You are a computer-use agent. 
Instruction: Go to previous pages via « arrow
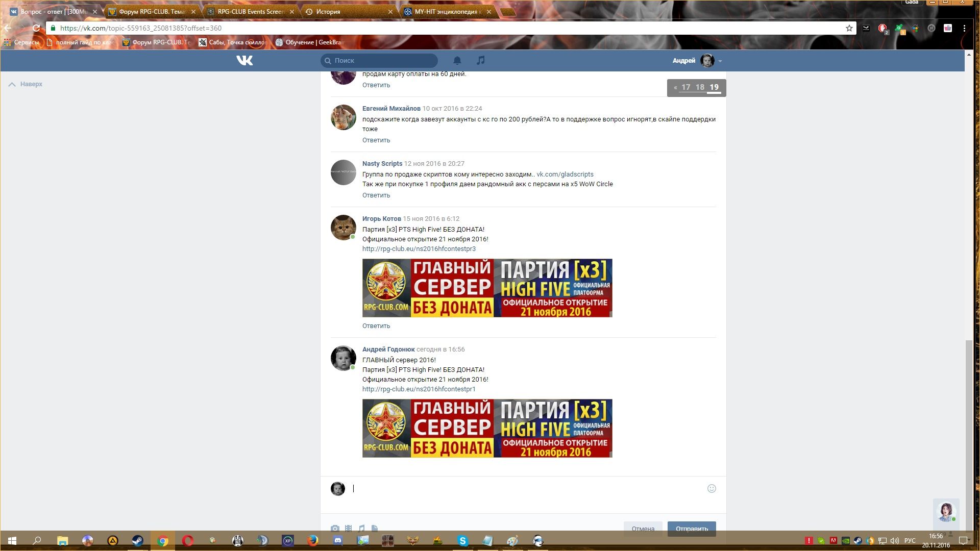coord(675,88)
